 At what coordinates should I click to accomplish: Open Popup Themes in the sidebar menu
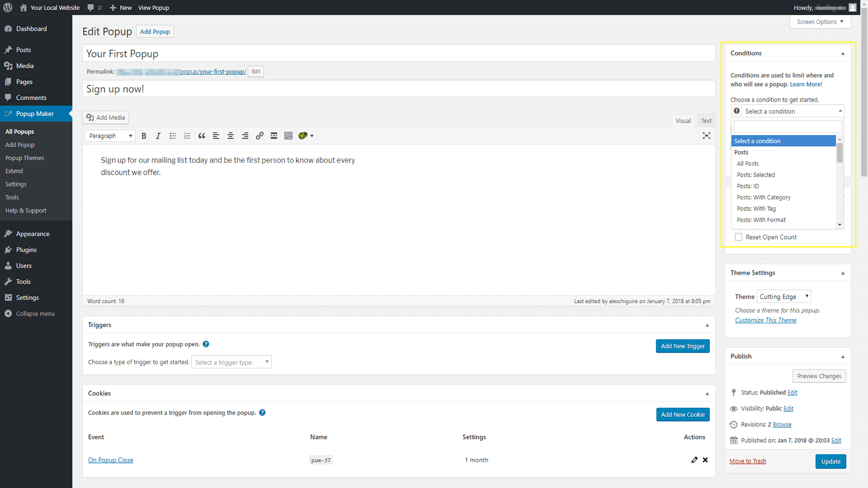[25, 158]
